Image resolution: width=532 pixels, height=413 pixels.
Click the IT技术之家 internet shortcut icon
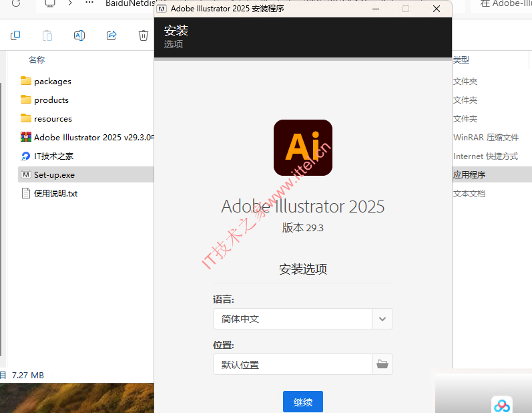[x=26, y=156]
